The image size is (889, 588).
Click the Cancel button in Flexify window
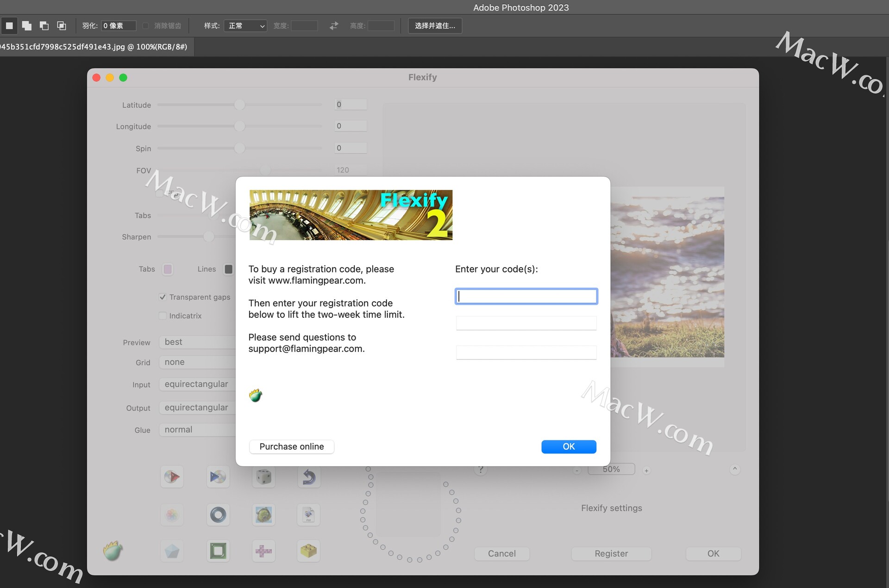click(501, 553)
